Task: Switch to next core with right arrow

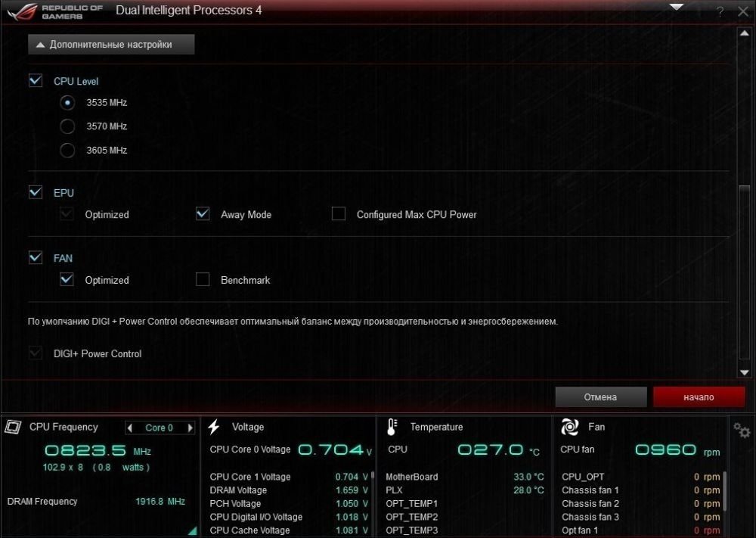Action: (190, 428)
